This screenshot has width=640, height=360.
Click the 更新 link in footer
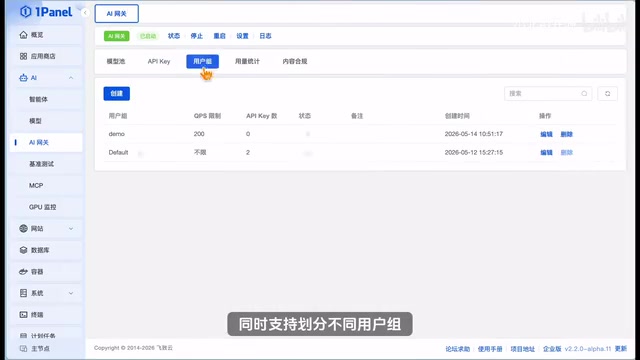[x=621, y=349]
